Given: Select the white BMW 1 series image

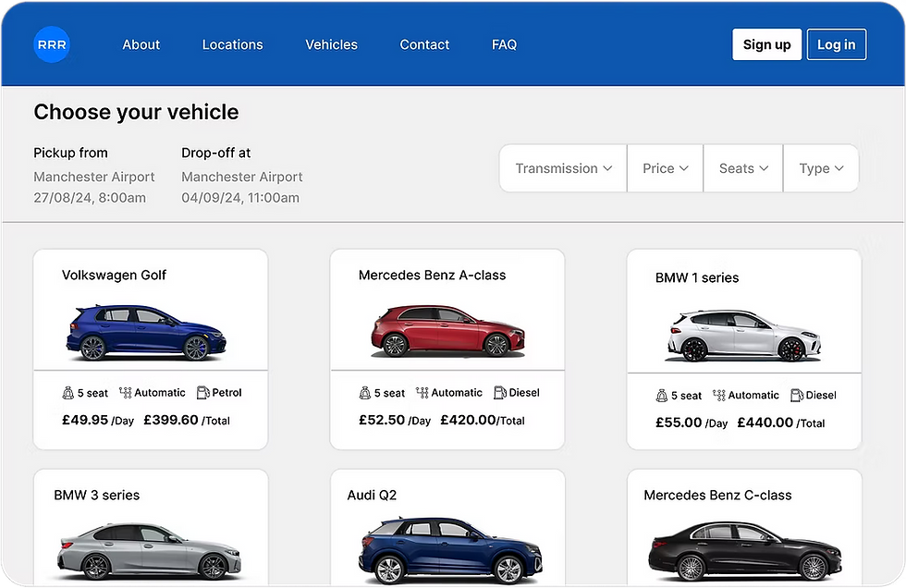Looking at the screenshot, I should [x=744, y=336].
